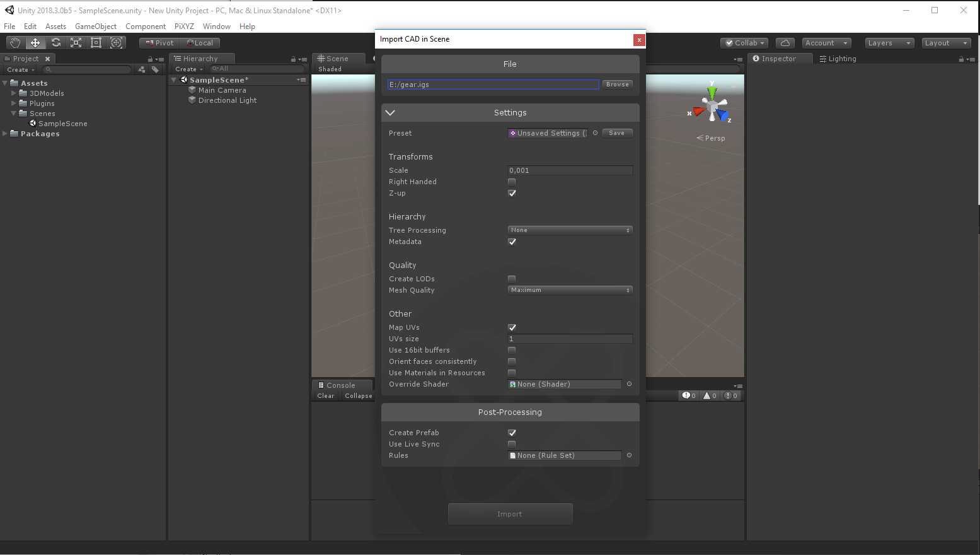Click the Project search by type icon
The image size is (980, 555).
142,69
